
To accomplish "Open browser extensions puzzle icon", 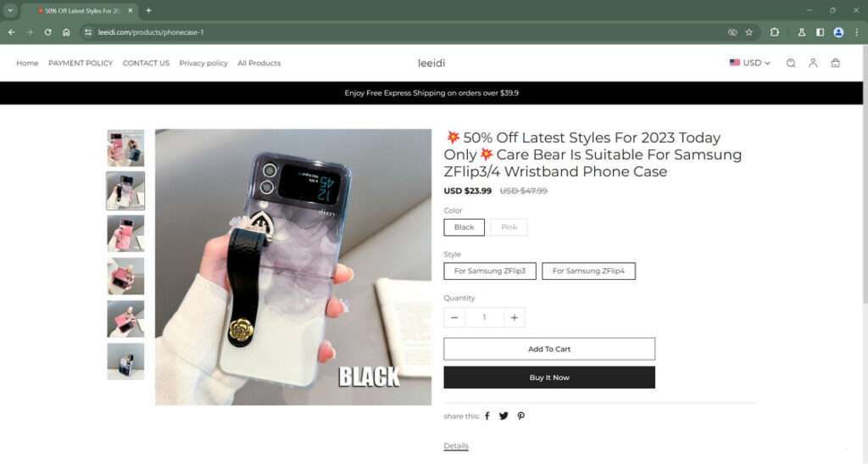I will (775, 32).
